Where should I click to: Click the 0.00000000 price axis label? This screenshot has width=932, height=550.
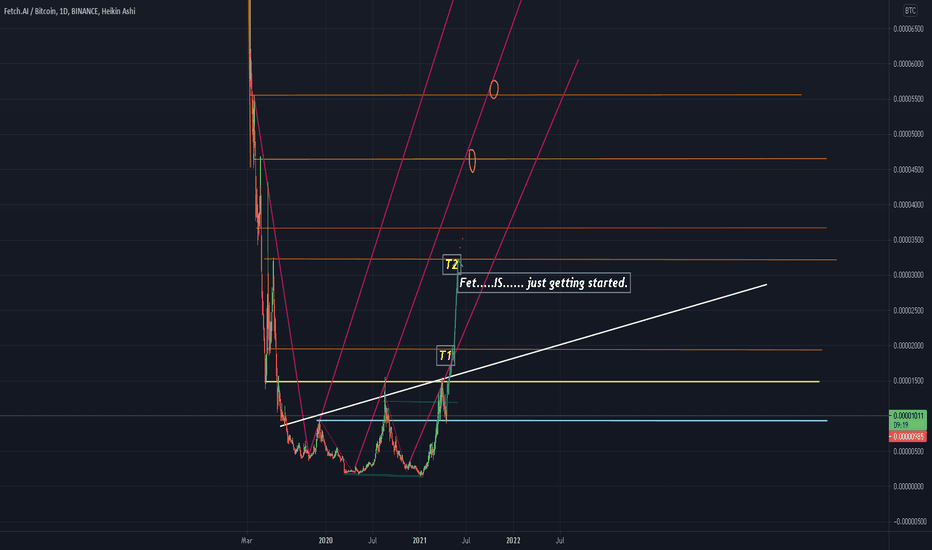point(909,486)
